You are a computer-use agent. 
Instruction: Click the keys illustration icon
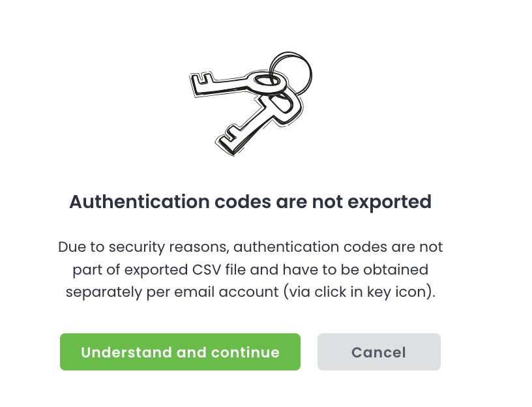point(250,102)
